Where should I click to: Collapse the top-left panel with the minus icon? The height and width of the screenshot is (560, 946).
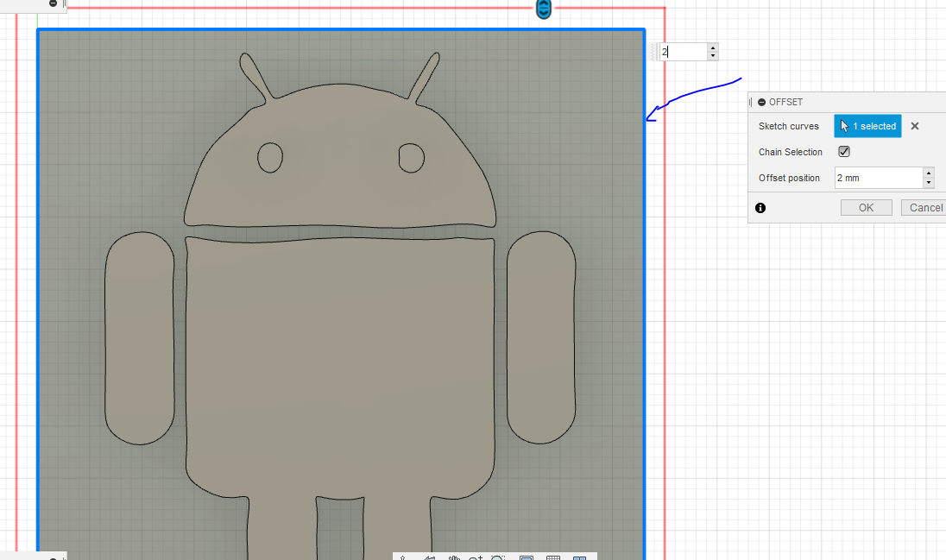click(54, 3)
